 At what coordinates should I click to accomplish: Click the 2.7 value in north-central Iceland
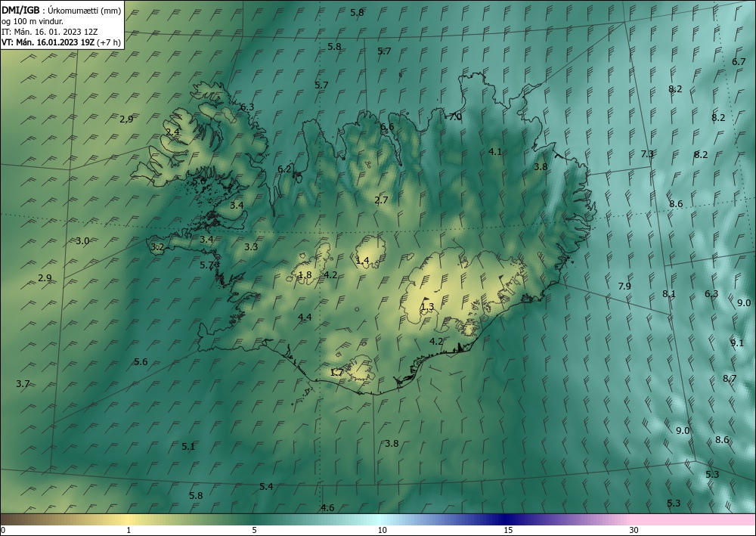coord(381,200)
